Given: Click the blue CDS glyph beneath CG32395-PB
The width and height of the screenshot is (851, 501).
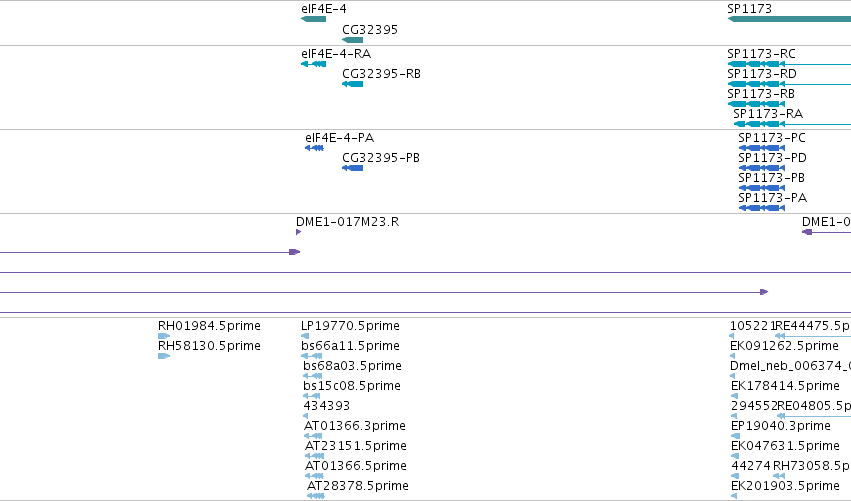Looking at the screenshot, I should pyautogui.click(x=352, y=168).
